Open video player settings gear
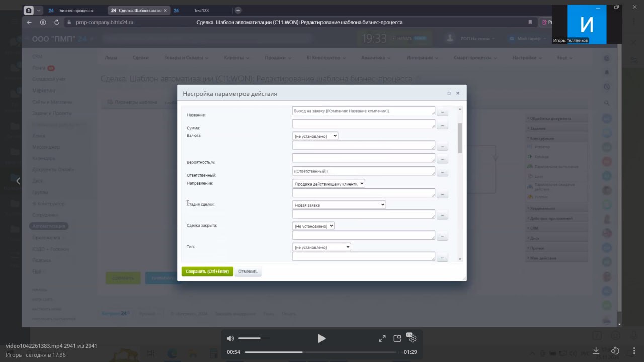 coord(412,338)
